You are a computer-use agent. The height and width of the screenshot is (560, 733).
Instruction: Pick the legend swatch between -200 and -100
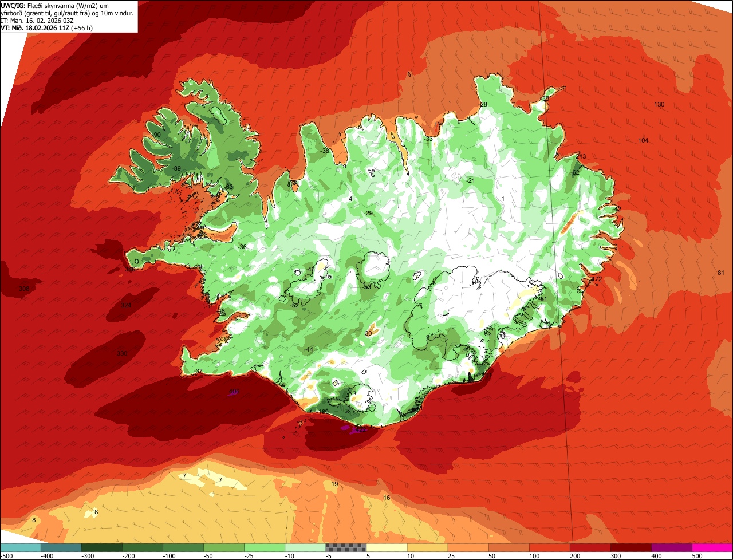[x=143, y=547]
